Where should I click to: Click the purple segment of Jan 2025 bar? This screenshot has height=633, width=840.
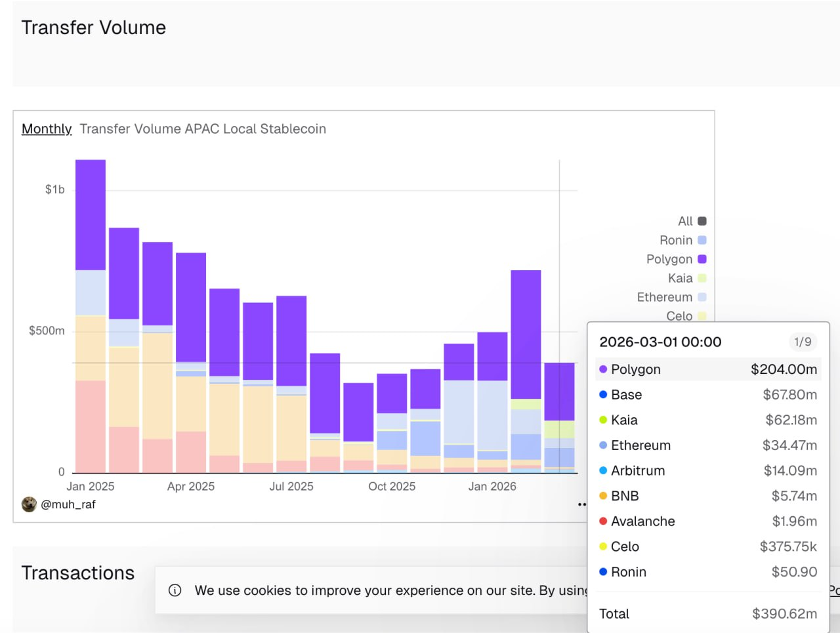click(91, 214)
